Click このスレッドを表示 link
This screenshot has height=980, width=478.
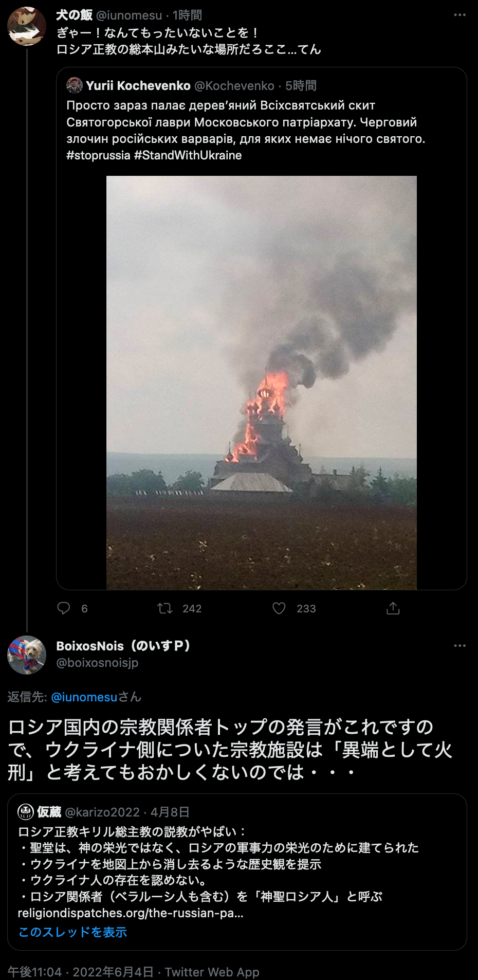click(72, 932)
